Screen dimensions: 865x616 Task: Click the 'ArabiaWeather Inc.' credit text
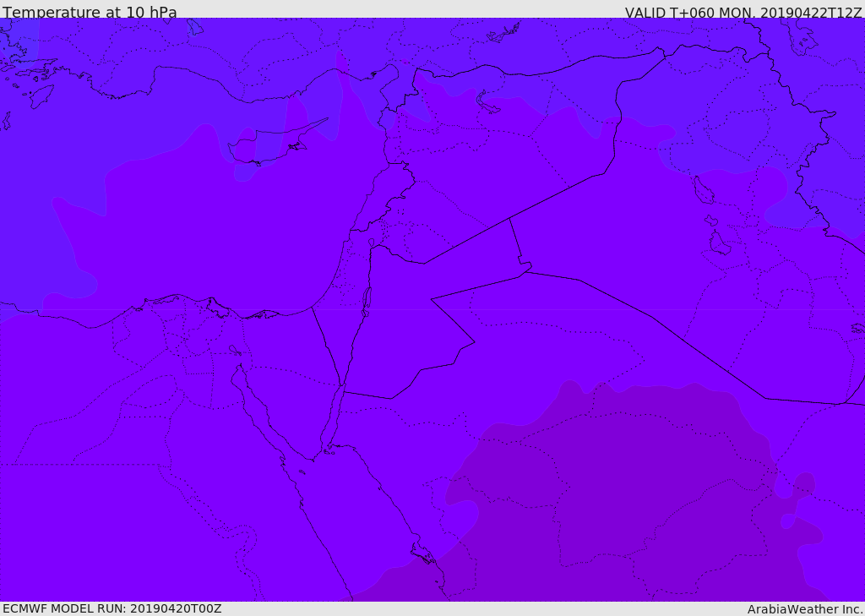tap(806, 609)
